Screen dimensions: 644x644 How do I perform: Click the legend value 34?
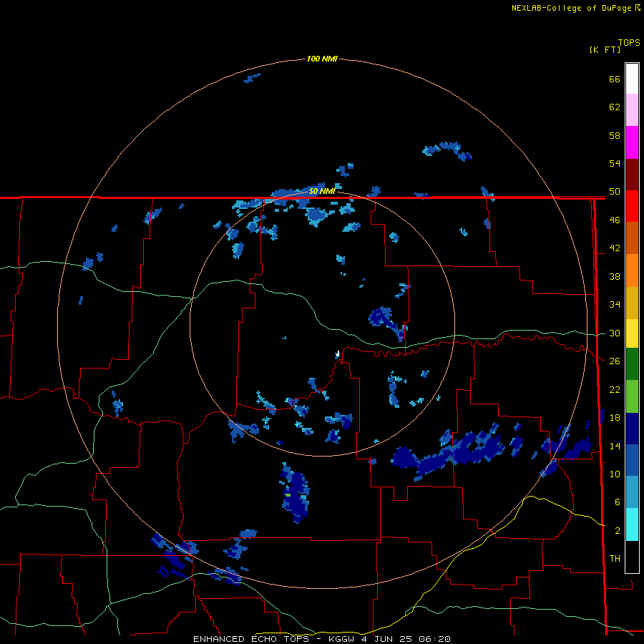(x=615, y=304)
